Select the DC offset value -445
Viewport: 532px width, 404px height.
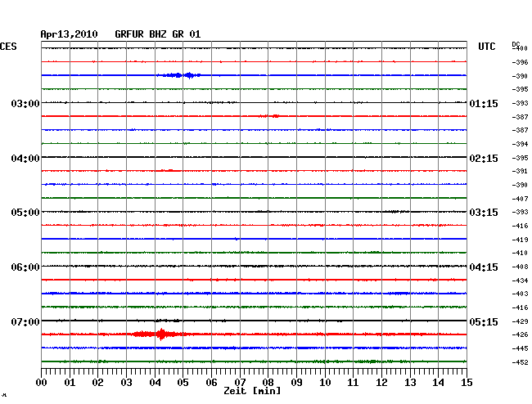[520, 348]
